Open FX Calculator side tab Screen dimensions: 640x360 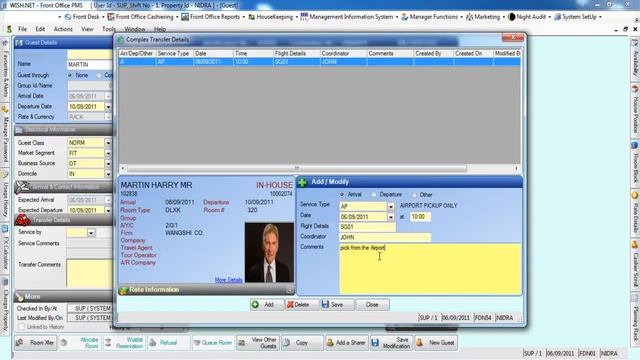point(5,249)
